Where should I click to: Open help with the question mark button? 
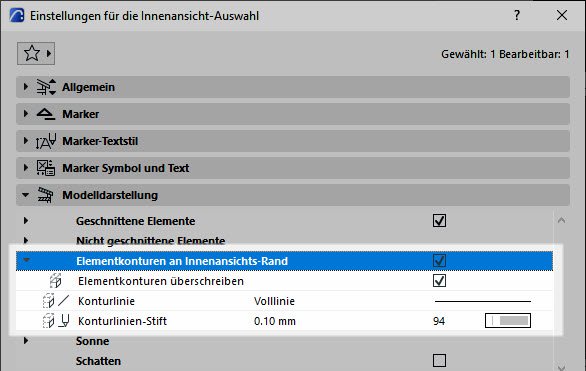(517, 16)
